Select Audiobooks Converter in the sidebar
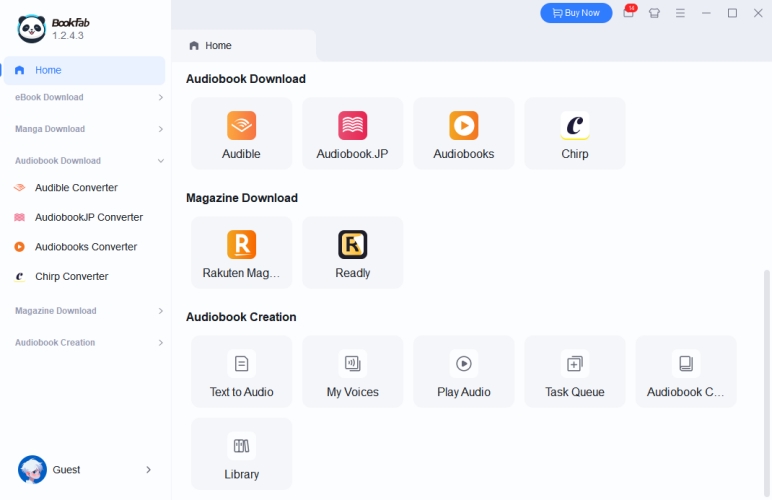This screenshot has width=772, height=500. [x=84, y=247]
